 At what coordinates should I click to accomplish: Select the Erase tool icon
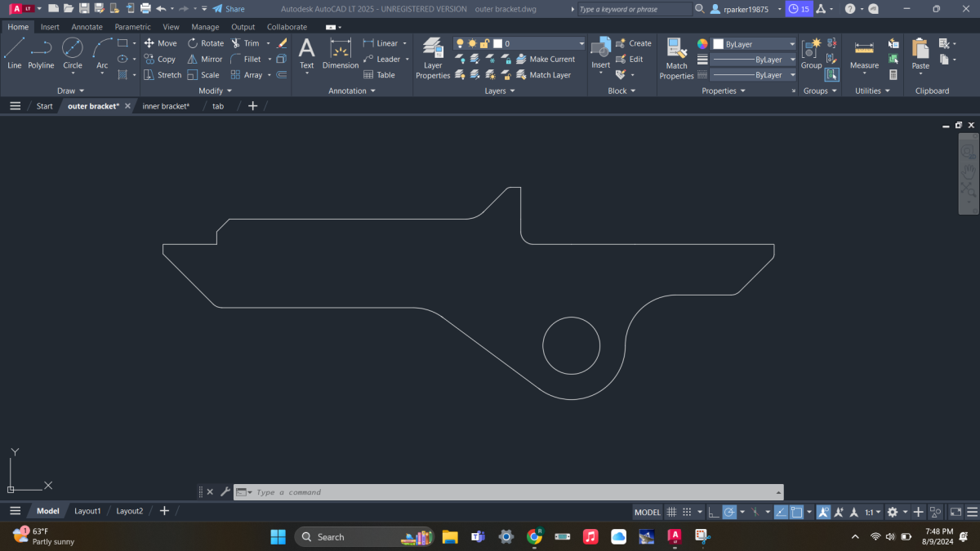pos(282,43)
